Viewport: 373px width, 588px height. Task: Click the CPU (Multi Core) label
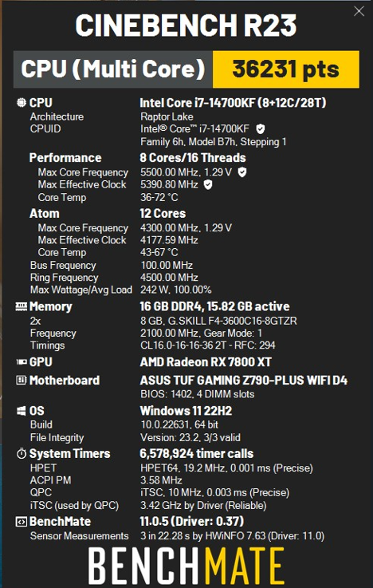(x=113, y=69)
